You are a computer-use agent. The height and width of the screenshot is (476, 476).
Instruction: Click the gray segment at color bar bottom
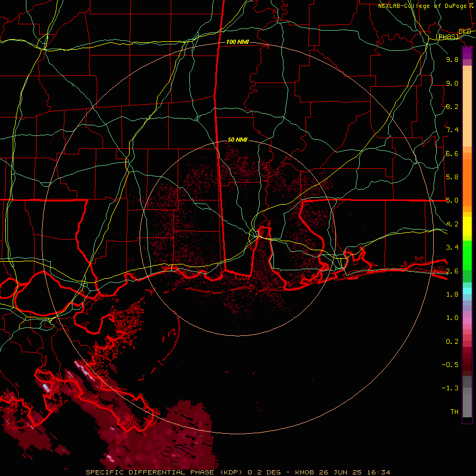[467, 402]
